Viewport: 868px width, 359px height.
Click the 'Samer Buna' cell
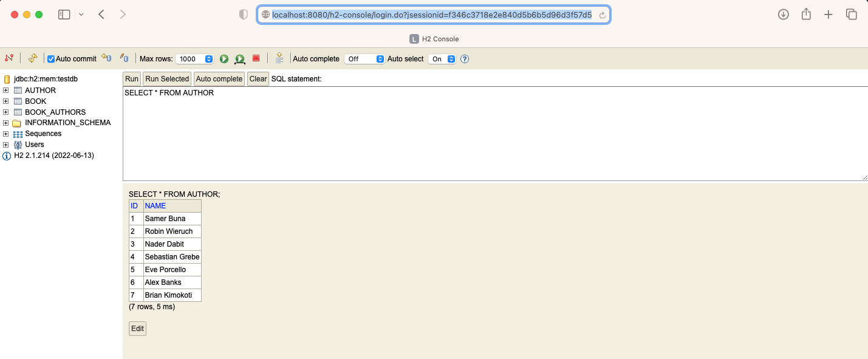[x=173, y=219]
